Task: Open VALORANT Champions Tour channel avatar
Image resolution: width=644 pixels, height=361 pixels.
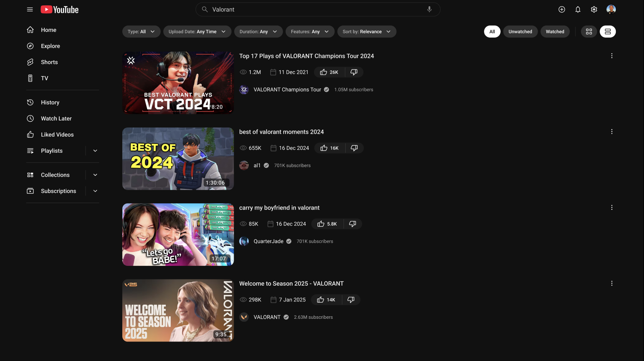Action: pos(244,89)
